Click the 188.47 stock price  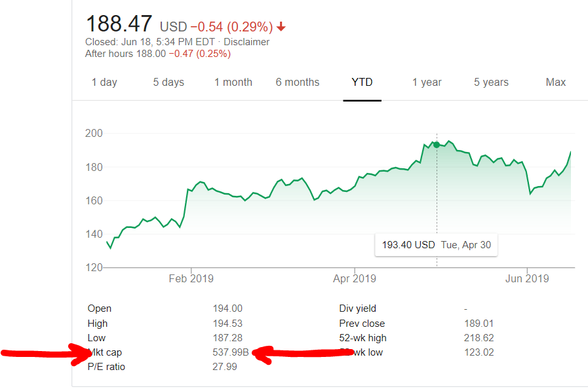tap(119, 24)
